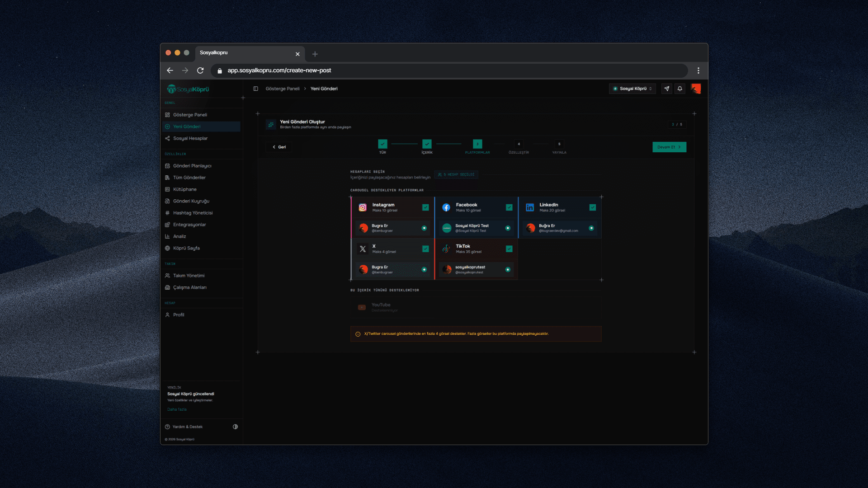Click the X platform logo

(363, 249)
